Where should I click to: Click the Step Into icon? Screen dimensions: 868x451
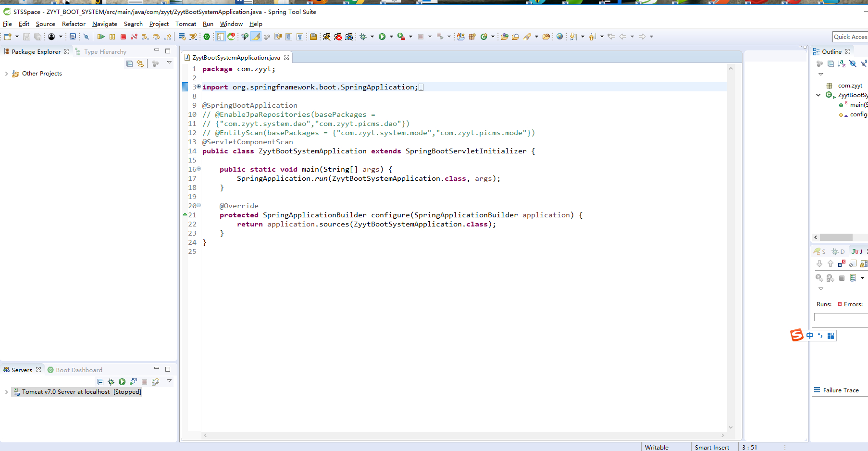145,37
